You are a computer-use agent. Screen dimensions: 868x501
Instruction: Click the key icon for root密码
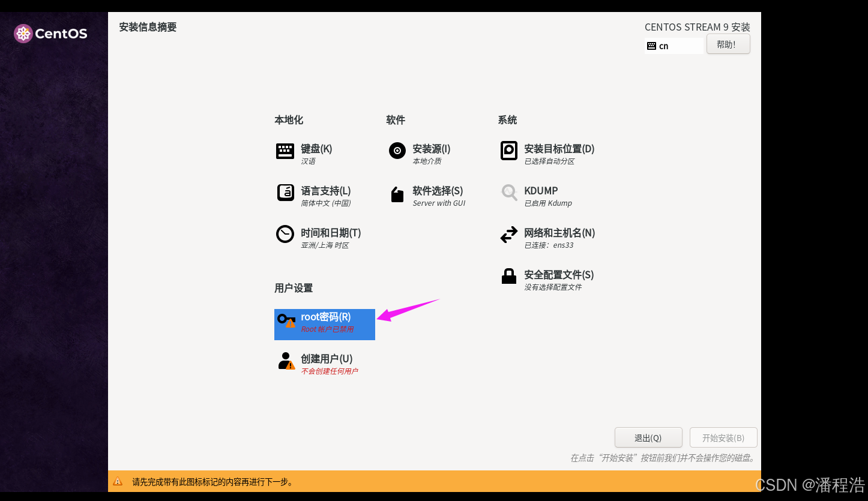pos(286,320)
